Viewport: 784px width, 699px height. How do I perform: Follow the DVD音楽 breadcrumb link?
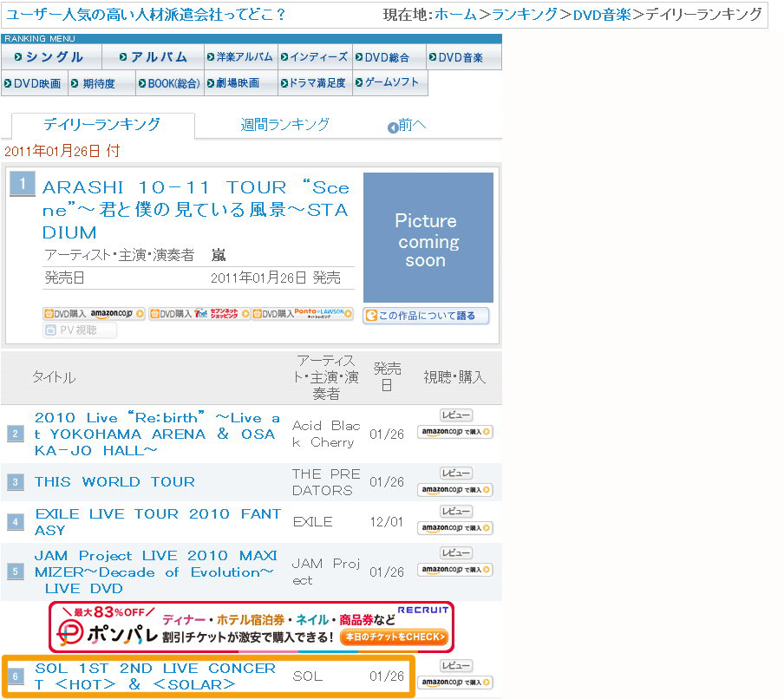pos(602,15)
